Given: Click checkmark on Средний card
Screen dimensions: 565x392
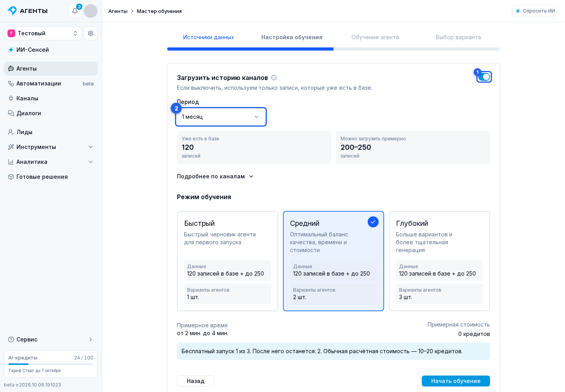Looking at the screenshot, I should click(373, 222).
